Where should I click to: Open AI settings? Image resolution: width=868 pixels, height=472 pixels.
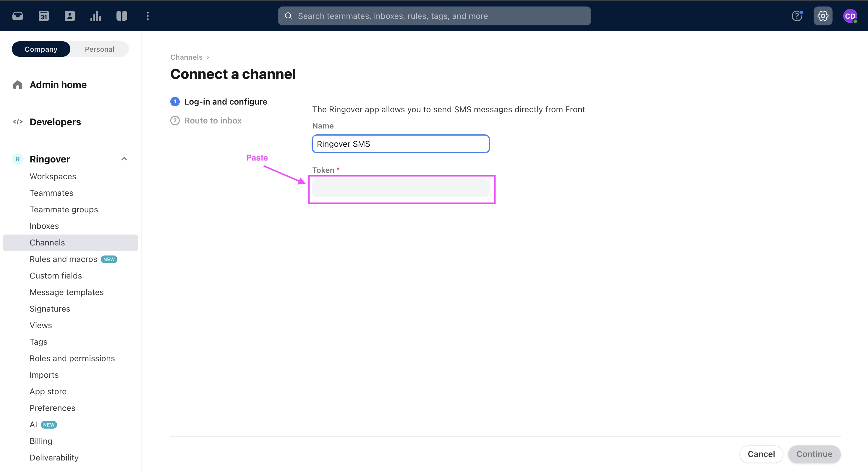click(x=33, y=424)
